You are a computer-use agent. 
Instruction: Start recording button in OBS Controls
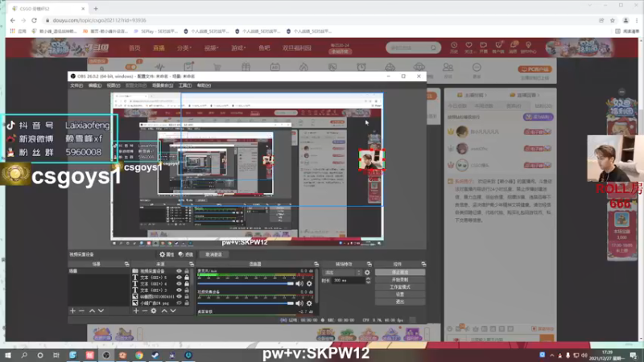pos(400,280)
